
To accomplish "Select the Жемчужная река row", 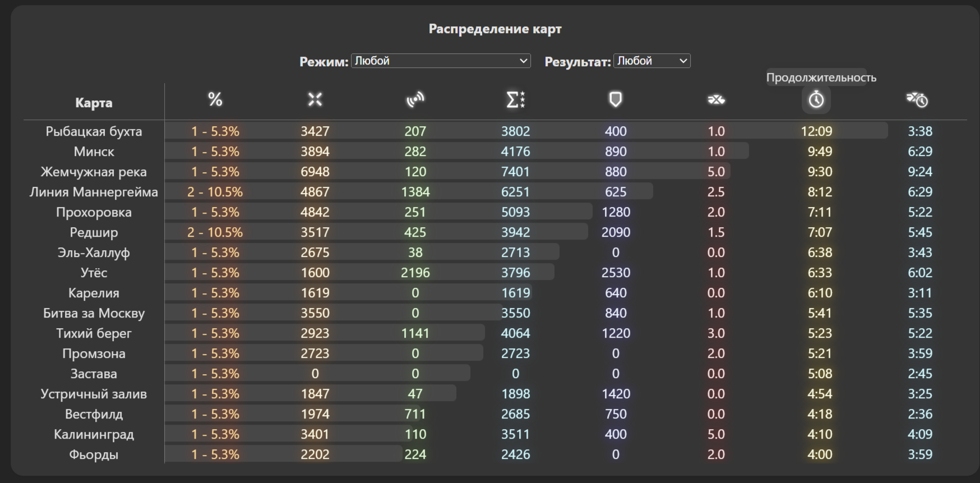I will [495, 172].
